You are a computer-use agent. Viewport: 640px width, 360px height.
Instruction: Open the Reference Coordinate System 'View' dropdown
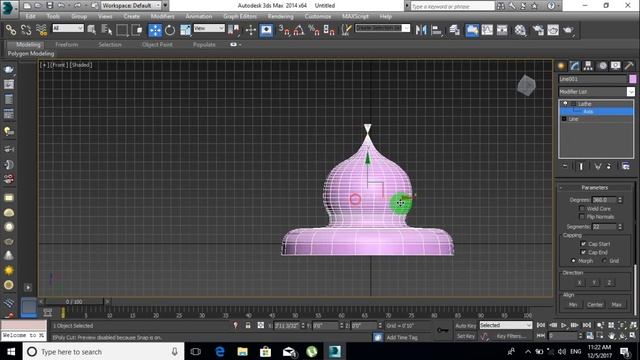(x=209, y=28)
